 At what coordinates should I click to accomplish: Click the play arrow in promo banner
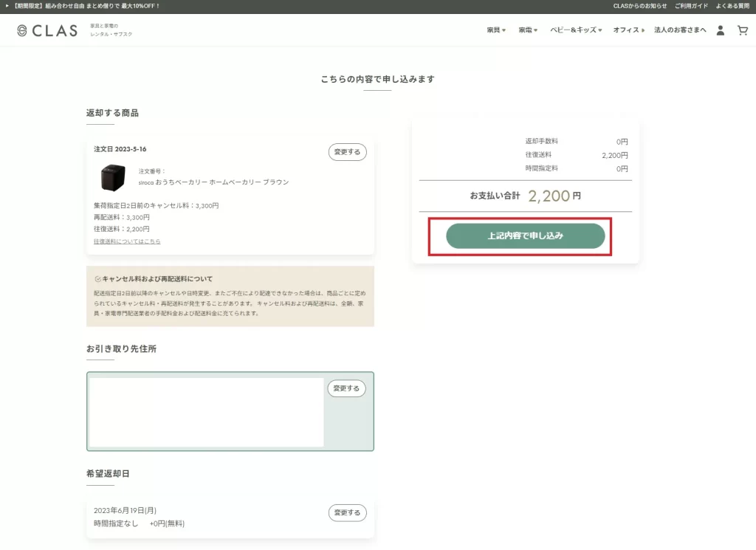pos(7,6)
